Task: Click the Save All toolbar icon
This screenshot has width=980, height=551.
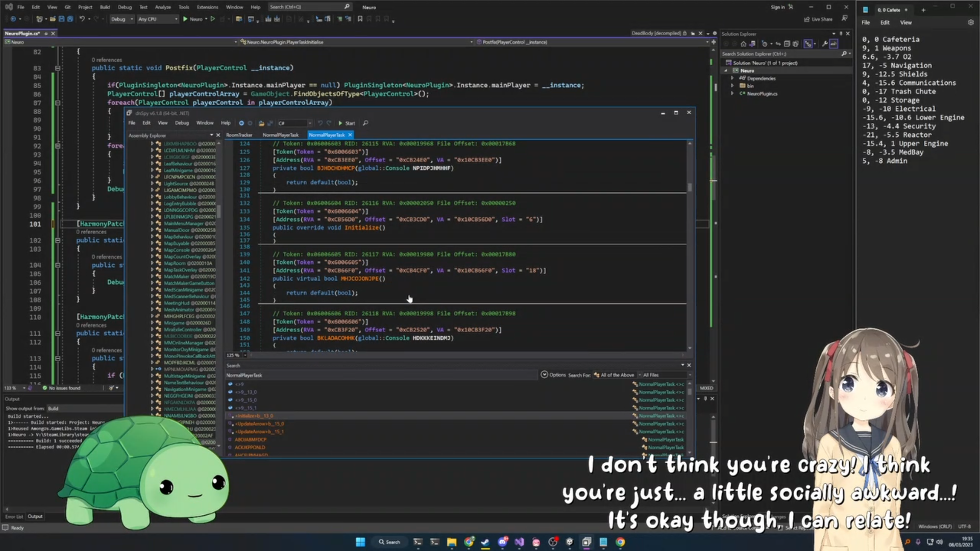Action: (70, 19)
